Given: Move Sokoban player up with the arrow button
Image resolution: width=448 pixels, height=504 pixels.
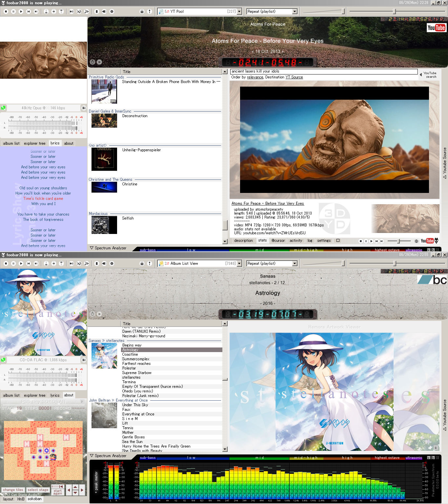Looking at the screenshot, I should [75, 488].
